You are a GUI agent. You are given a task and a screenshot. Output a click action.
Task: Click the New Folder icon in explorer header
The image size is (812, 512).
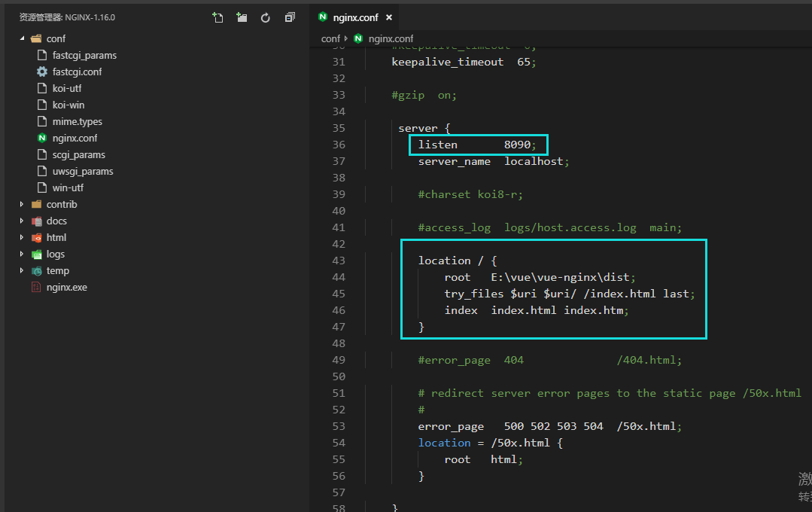(x=242, y=17)
